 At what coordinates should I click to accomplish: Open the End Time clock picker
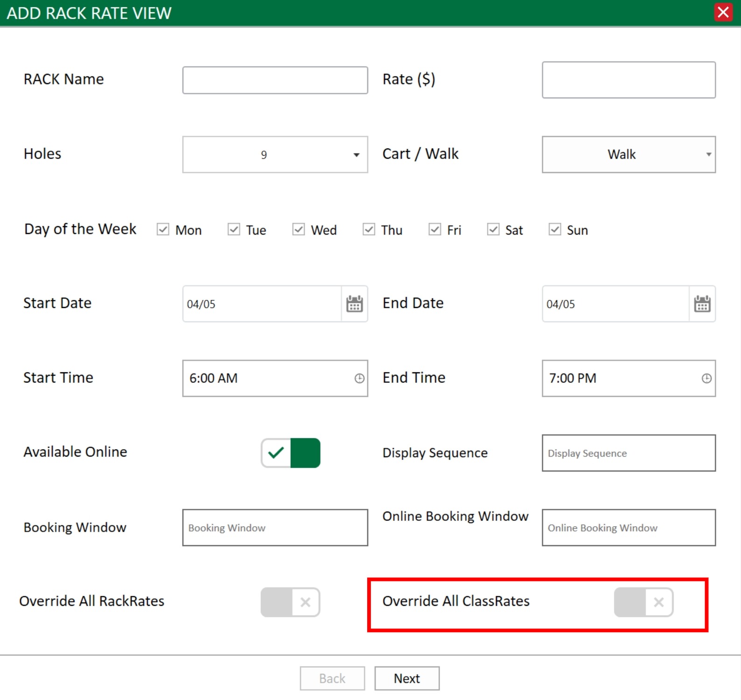point(706,378)
